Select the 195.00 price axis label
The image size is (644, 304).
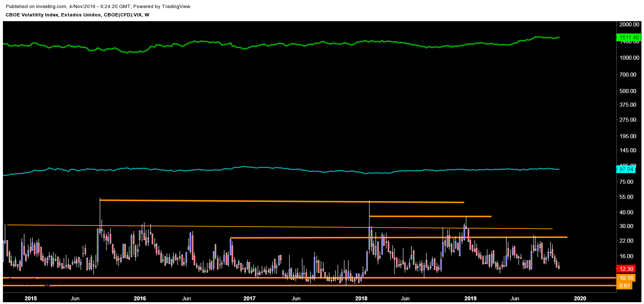(x=628, y=136)
